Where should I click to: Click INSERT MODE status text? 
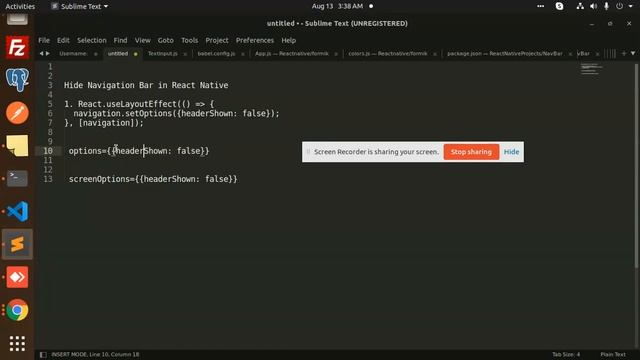(x=95, y=354)
